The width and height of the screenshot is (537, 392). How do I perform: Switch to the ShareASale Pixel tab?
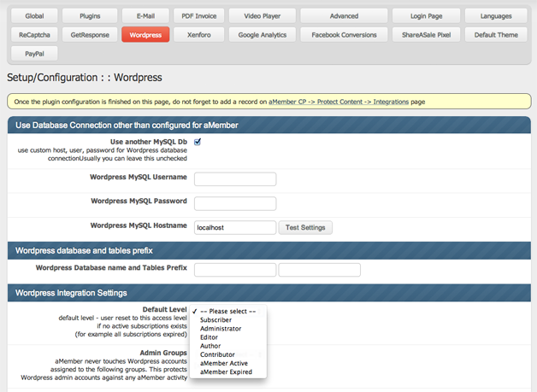point(427,35)
